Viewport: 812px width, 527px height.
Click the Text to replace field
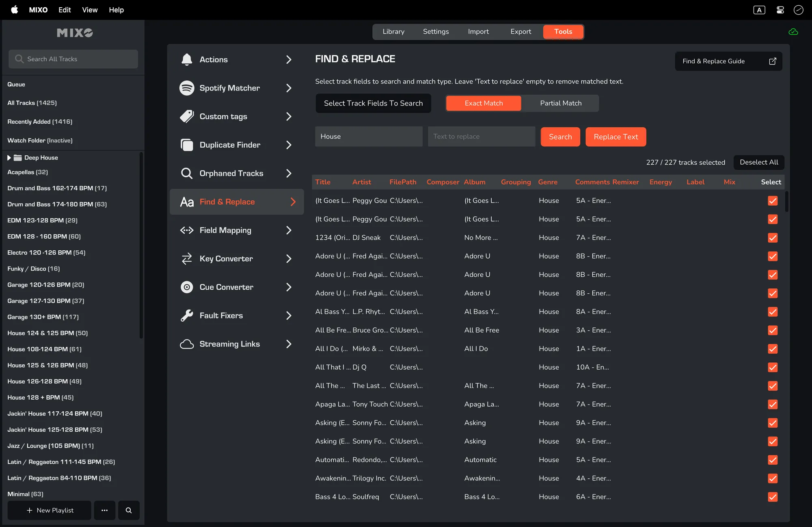(481, 137)
